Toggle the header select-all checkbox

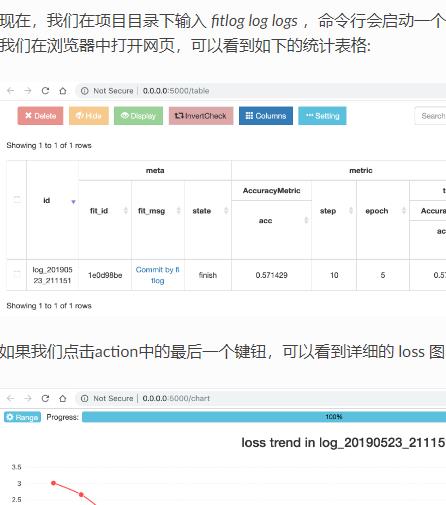[17, 199]
